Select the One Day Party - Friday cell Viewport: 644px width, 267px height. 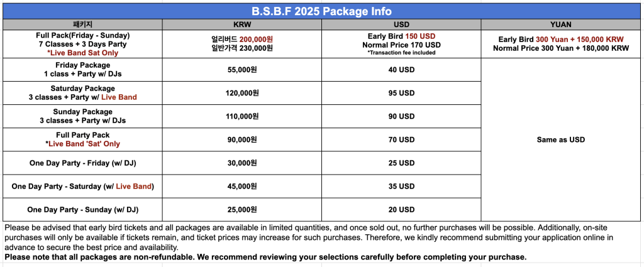point(82,163)
